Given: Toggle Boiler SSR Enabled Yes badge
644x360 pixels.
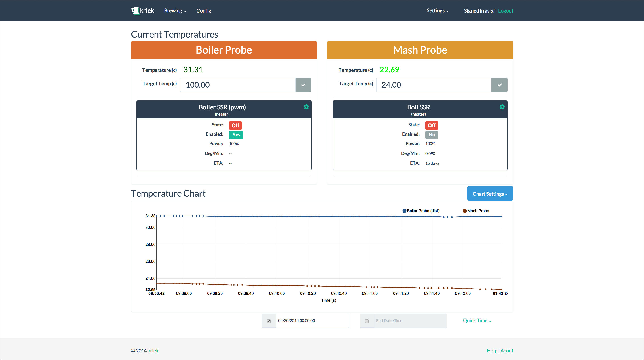Looking at the screenshot, I should pyautogui.click(x=236, y=135).
